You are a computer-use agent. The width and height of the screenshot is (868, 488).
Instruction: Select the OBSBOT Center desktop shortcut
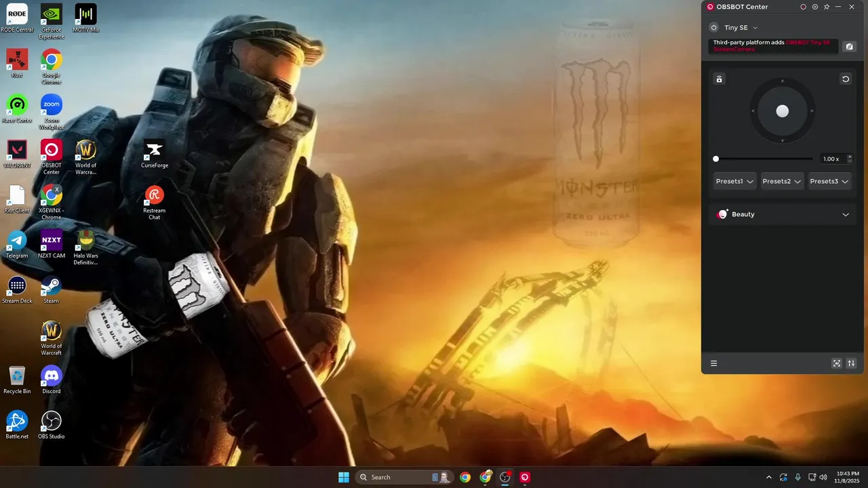pos(52,157)
